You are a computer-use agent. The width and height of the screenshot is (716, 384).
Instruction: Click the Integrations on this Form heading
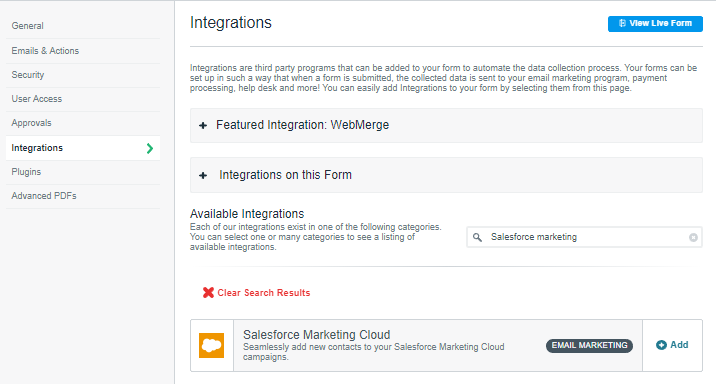(x=285, y=175)
